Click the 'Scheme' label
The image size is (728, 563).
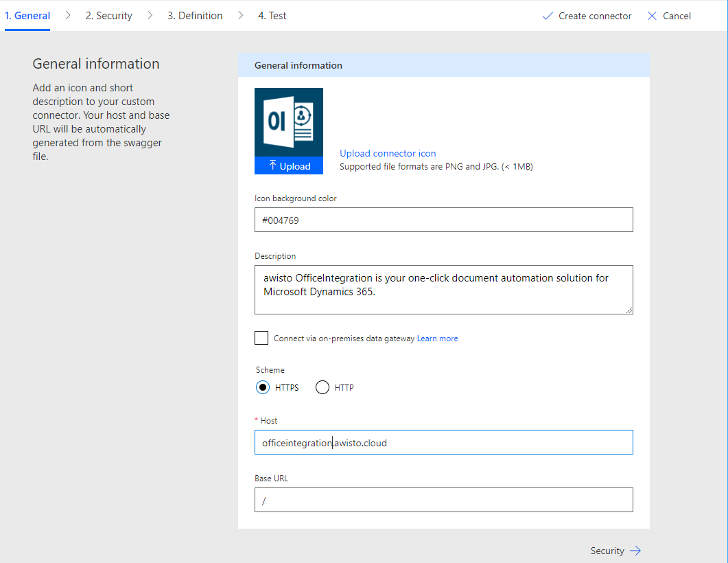270,370
